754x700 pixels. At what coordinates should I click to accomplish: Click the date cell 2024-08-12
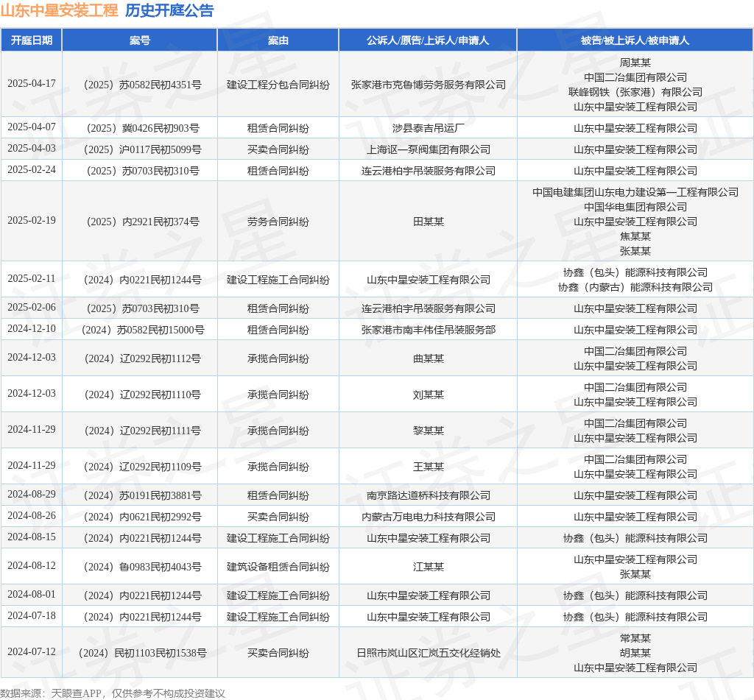click(x=32, y=566)
